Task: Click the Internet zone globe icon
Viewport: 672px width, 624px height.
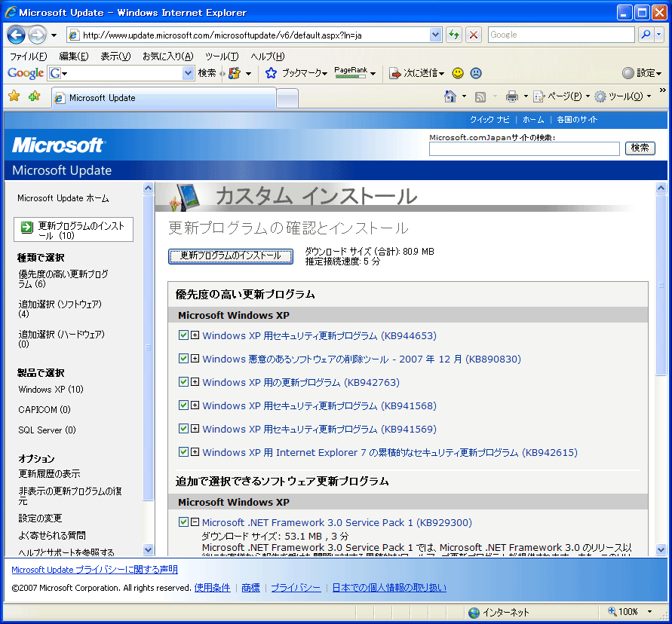Action: [474, 613]
